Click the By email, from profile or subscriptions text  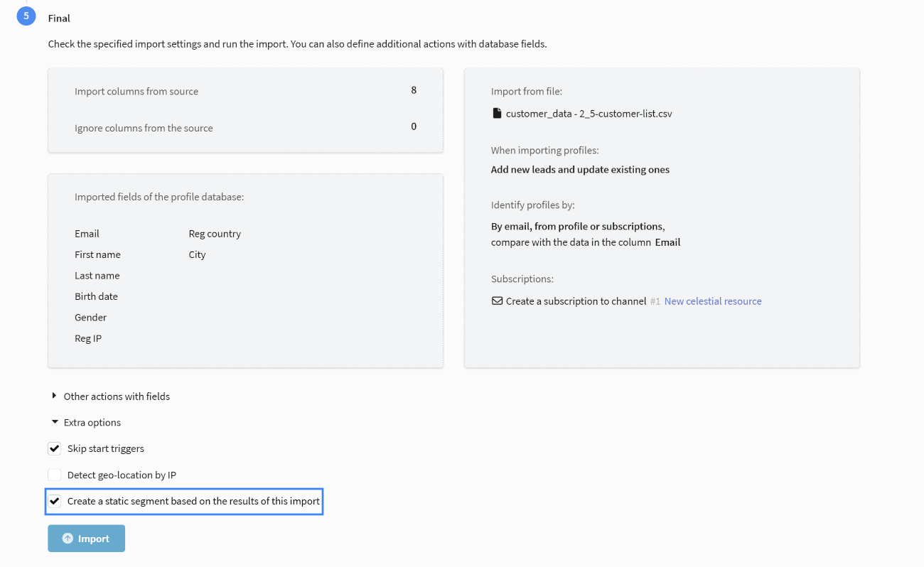pos(578,227)
